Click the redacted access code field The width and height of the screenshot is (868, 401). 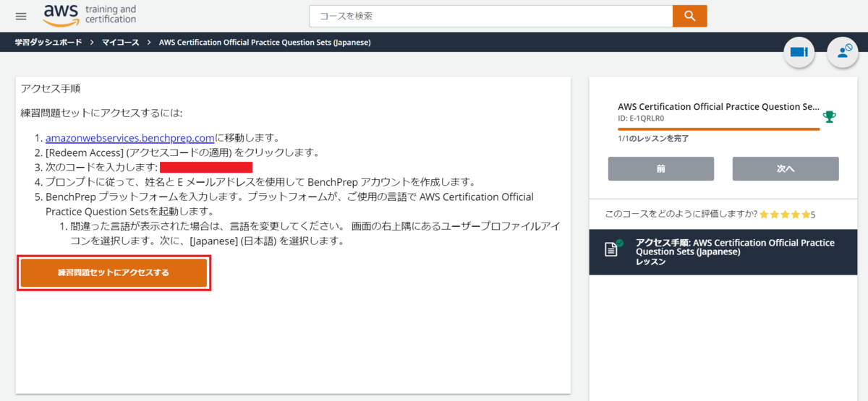tap(206, 168)
